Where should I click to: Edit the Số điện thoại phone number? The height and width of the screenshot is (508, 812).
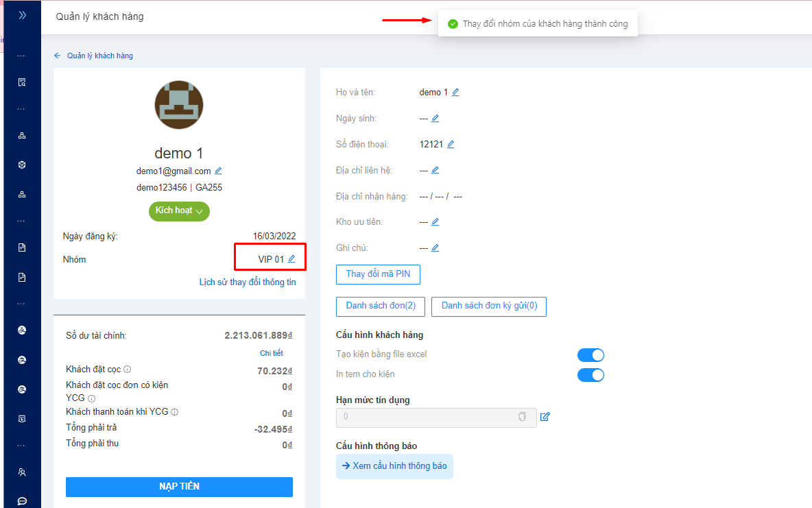click(451, 144)
